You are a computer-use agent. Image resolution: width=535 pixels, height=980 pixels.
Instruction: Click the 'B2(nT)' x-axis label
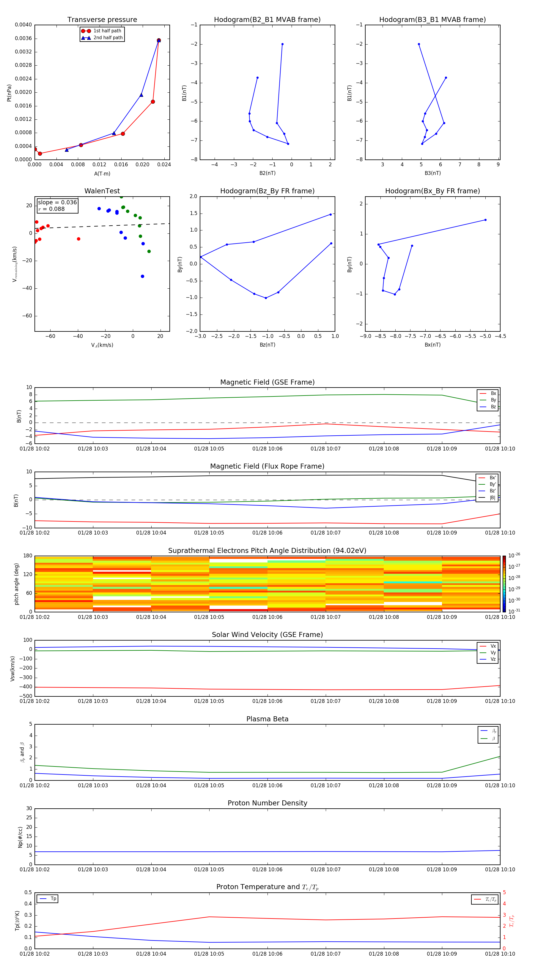tap(267, 173)
